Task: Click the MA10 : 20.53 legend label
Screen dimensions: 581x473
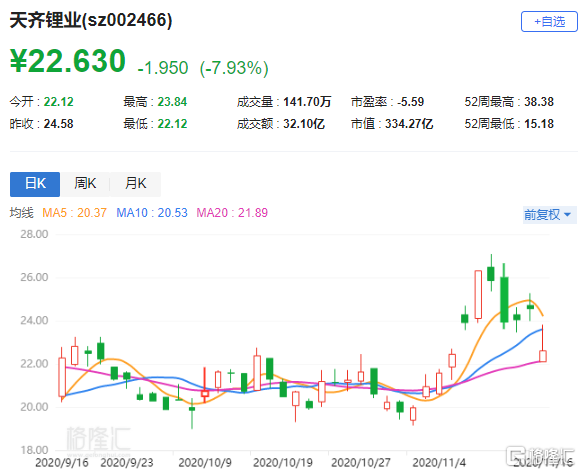Action: (x=152, y=213)
